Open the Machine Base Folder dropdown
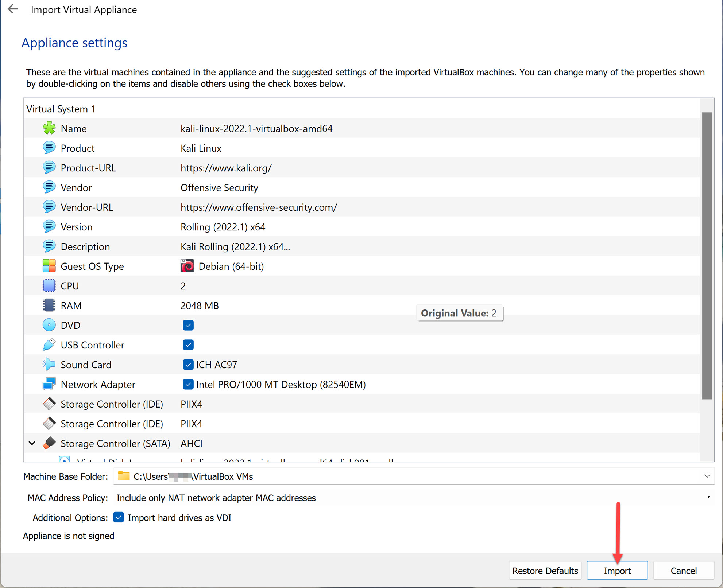 [707, 476]
